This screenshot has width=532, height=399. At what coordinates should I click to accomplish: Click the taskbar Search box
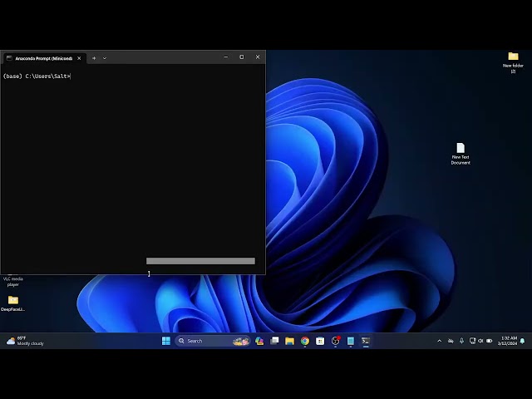213,341
